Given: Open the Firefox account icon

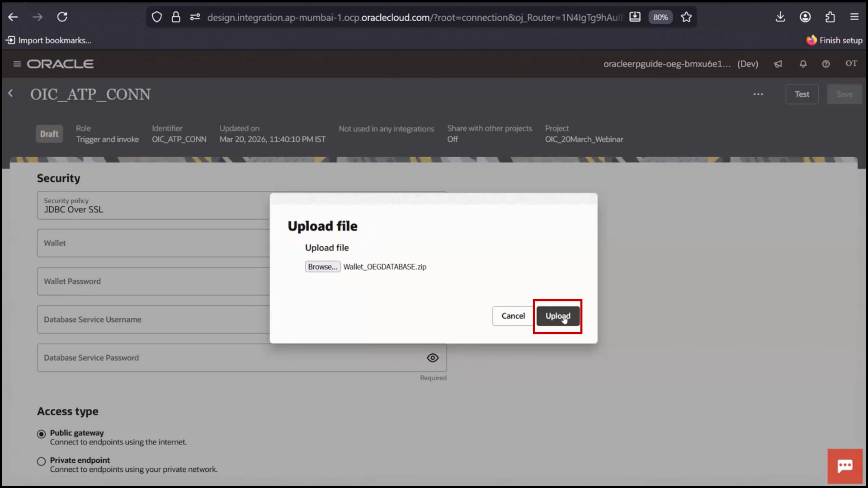Looking at the screenshot, I should pos(805,17).
